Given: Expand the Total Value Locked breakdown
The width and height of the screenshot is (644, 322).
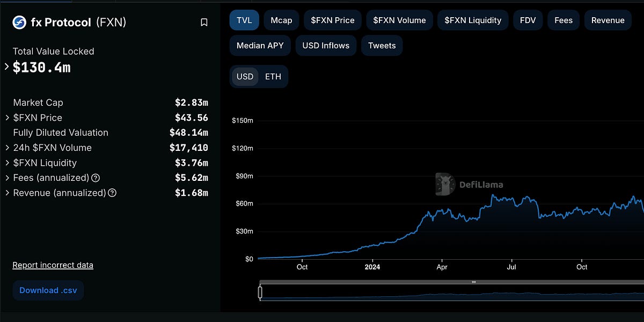Looking at the screenshot, I should [x=6, y=67].
